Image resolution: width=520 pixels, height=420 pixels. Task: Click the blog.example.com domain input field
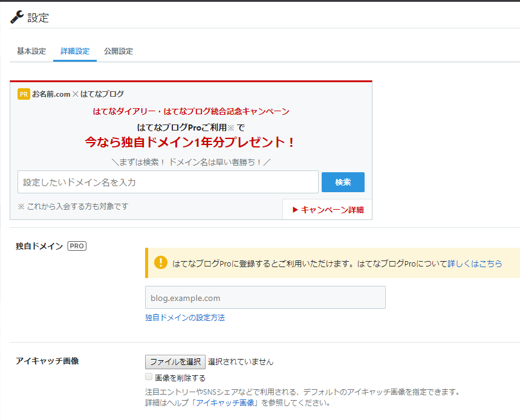[x=265, y=297]
